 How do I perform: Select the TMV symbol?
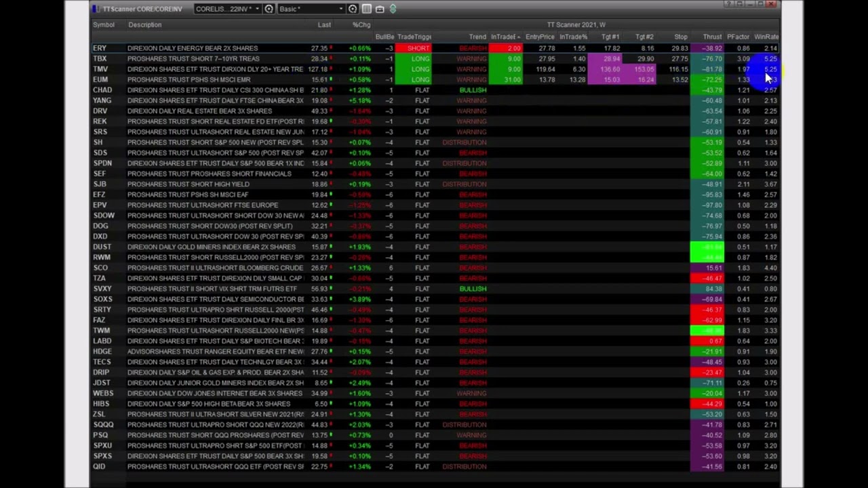click(x=100, y=69)
